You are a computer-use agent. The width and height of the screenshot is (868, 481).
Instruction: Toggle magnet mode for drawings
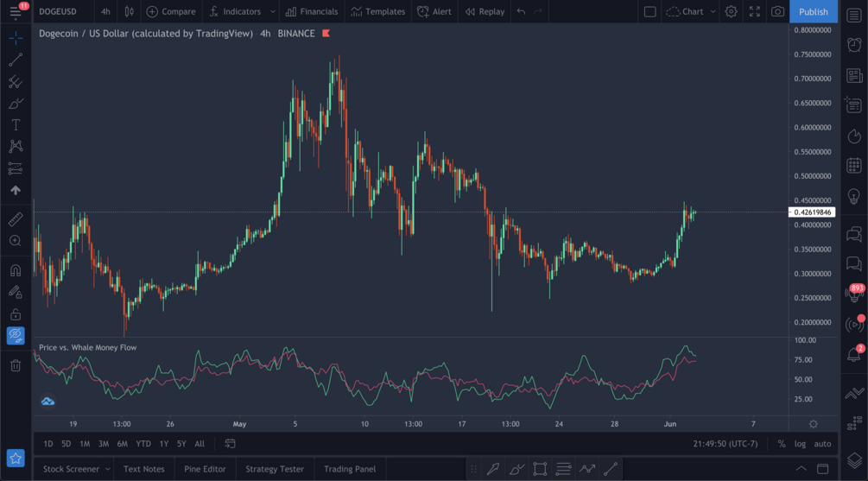click(x=16, y=270)
